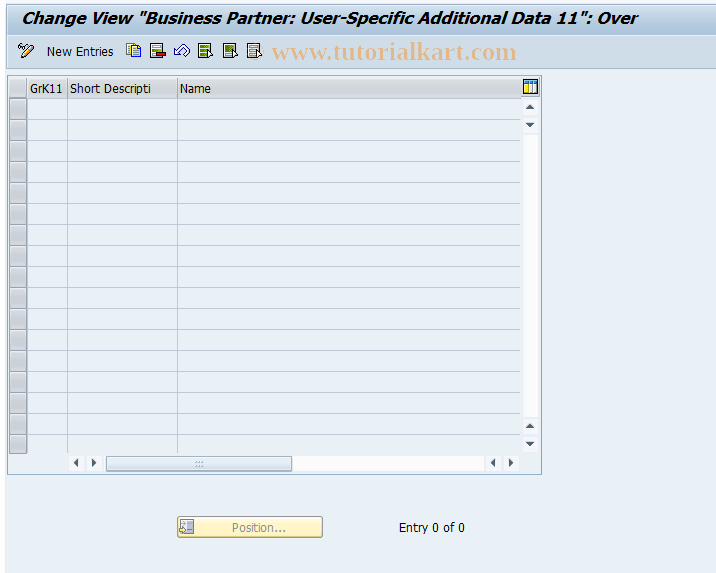Click the horizontal scrollbar thumb
This screenshot has height=573, width=716.
(199, 463)
